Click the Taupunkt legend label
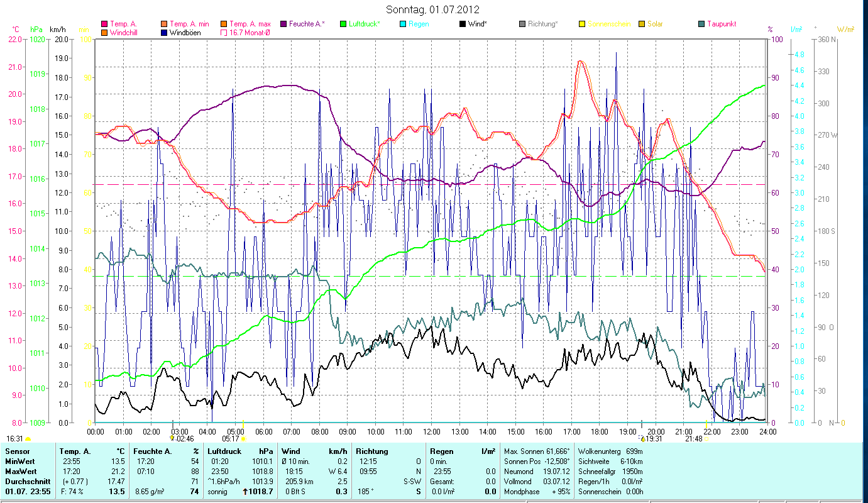 (722, 24)
